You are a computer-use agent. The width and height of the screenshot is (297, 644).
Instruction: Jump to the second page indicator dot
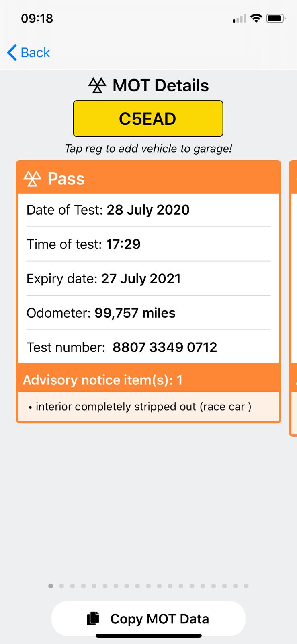pyautogui.click(x=61, y=586)
